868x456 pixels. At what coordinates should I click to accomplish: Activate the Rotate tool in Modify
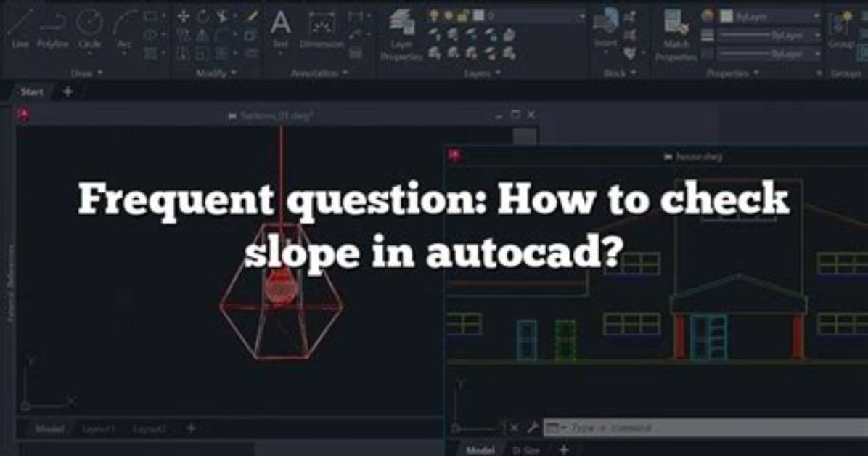tap(203, 16)
